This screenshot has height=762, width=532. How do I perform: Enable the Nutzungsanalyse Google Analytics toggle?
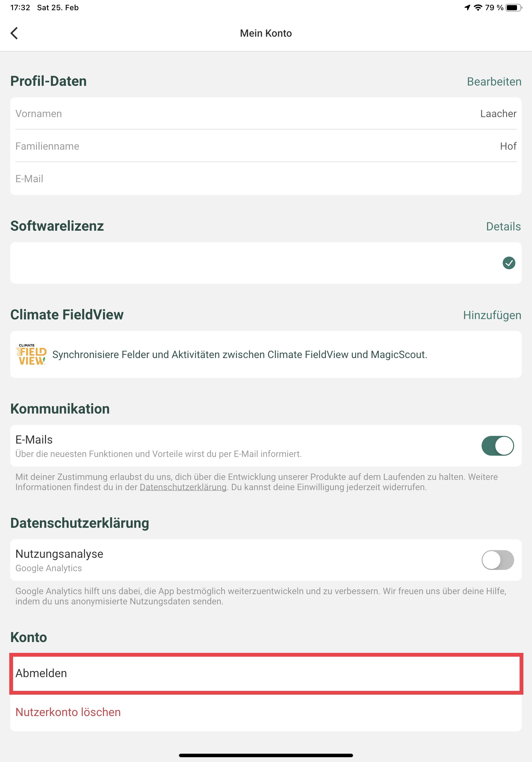498,560
